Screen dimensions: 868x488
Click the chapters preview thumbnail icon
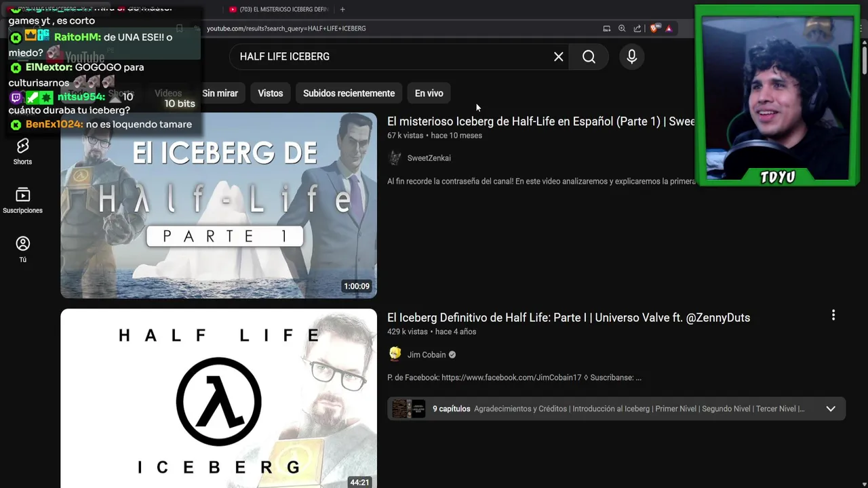click(x=408, y=409)
